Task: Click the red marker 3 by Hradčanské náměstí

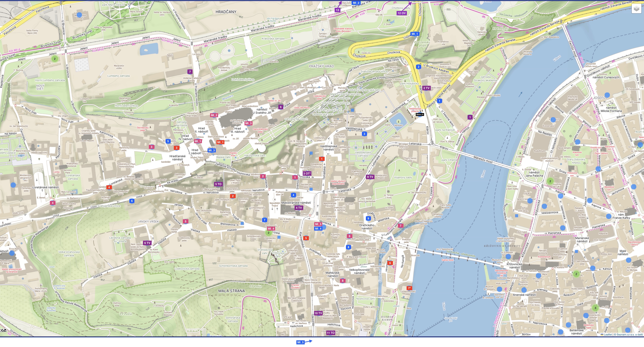Action: click(177, 148)
